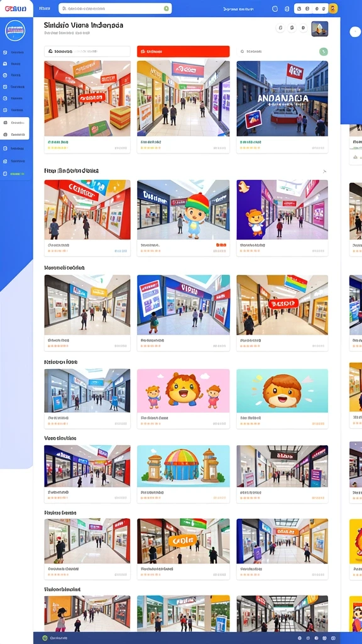Open the circular site logo in the sidebar

(15, 30)
